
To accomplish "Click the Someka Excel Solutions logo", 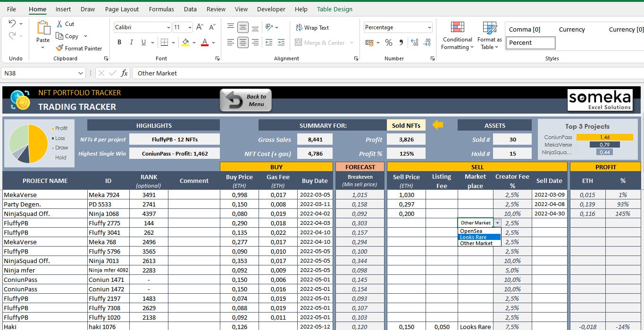I will point(600,100).
